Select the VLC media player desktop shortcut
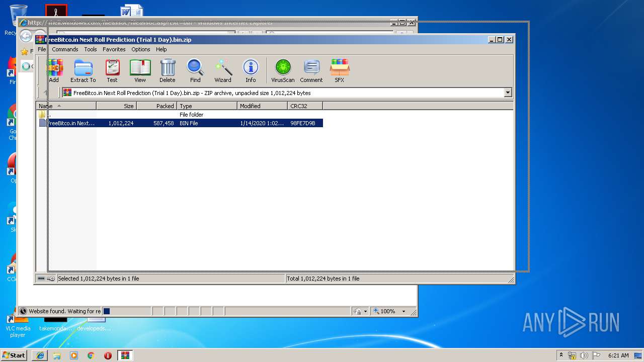Screen dimensions: 644x362 click(x=17, y=326)
